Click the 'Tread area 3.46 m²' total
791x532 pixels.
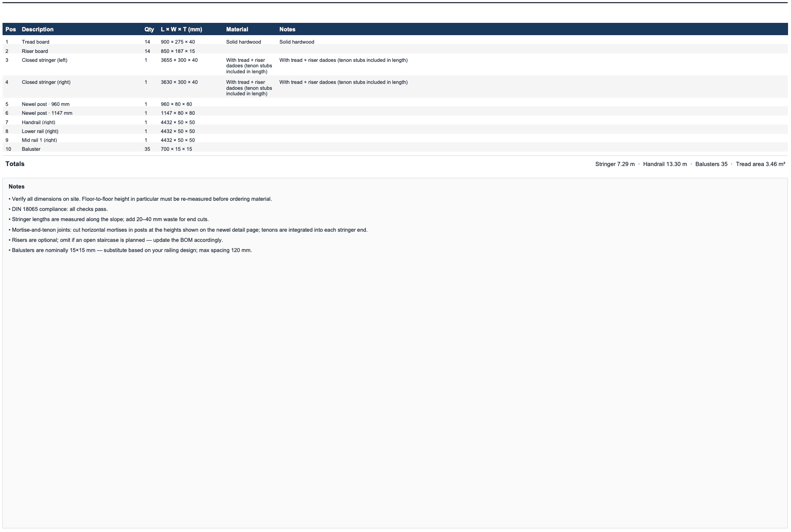[x=761, y=164]
